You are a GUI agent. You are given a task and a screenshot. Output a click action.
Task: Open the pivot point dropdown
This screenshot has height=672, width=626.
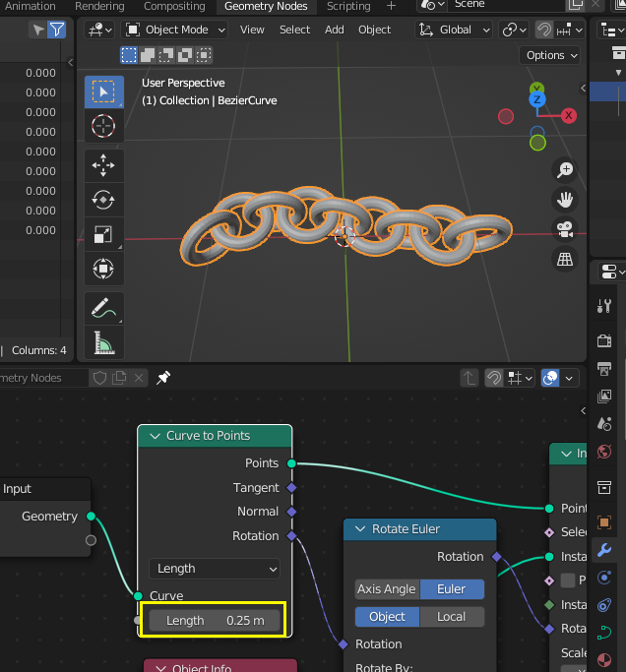513,30
